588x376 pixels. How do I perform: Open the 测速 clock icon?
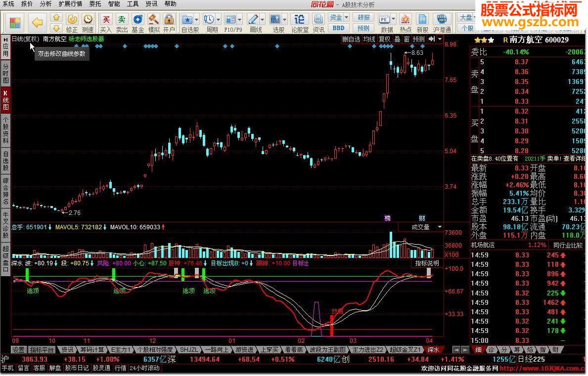click(88, 19)
